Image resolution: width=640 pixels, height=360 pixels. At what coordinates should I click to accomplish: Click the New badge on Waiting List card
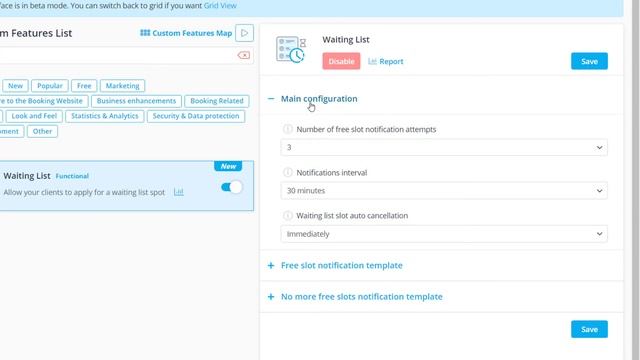point(228,166)
